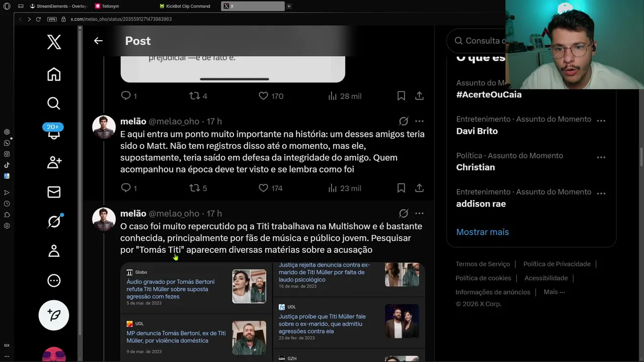644x362 pixels.
Task: Open WhatsApp in Opera sidebar
Action: pyautogui.click(x=7, y=143)
